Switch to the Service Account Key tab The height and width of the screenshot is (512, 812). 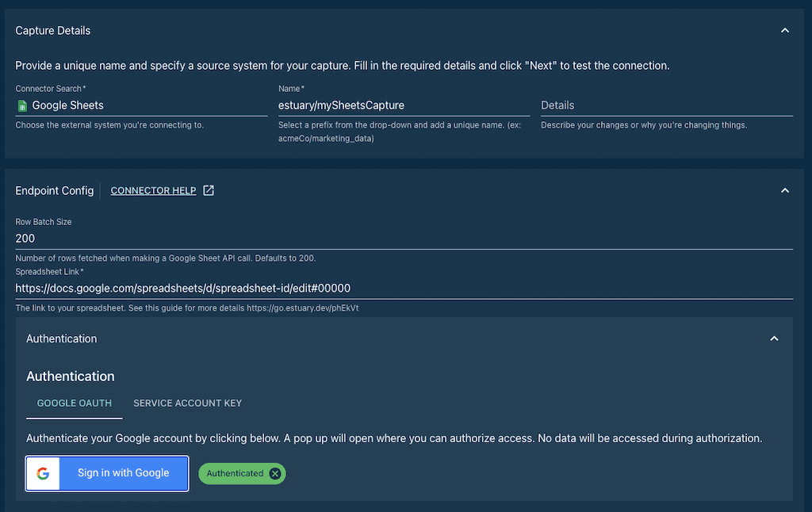tap(187, 403)
